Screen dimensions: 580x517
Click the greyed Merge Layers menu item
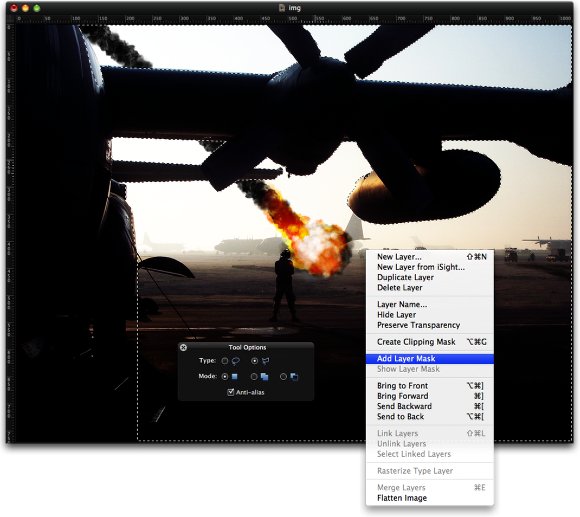pos(430,488)
